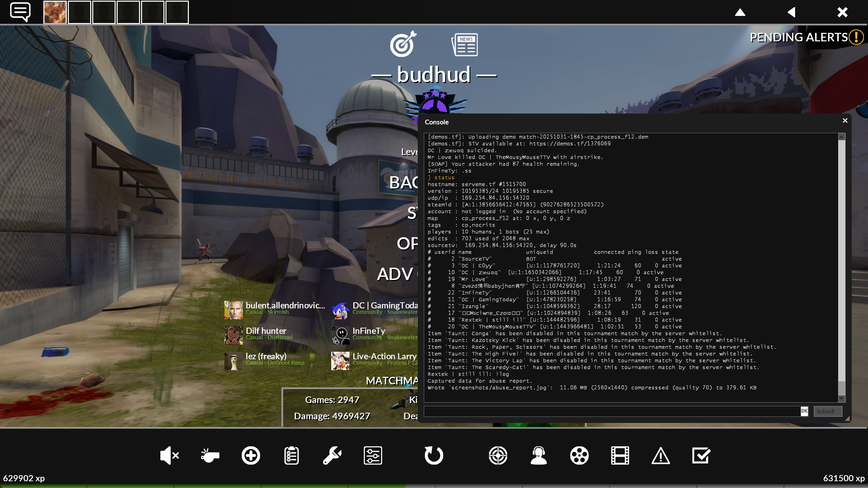Click the warning triangle report icon
This screenshot has height=488, width=868.
(x=660, y=455)
